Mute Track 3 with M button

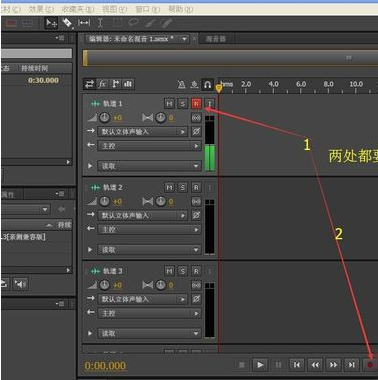pos(170,271)
